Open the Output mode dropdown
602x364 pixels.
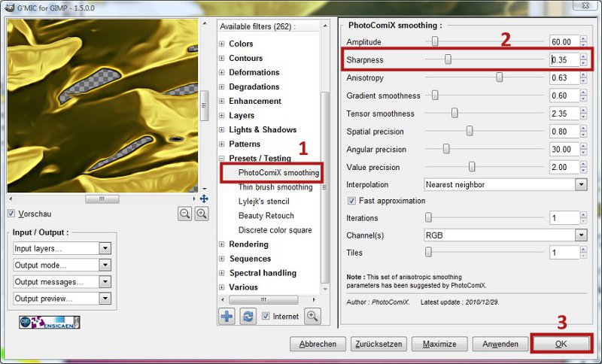click(62, 265)
